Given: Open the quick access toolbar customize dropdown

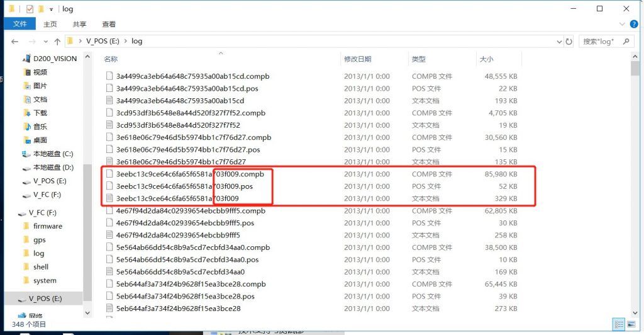Looking at the screenshot, I should pyautogui.click(x=51, y=9).
